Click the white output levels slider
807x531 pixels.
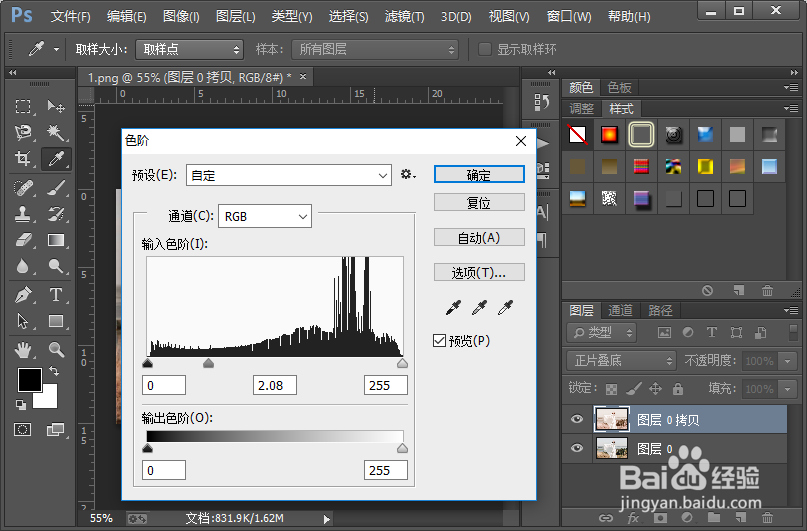pos(402,448)
